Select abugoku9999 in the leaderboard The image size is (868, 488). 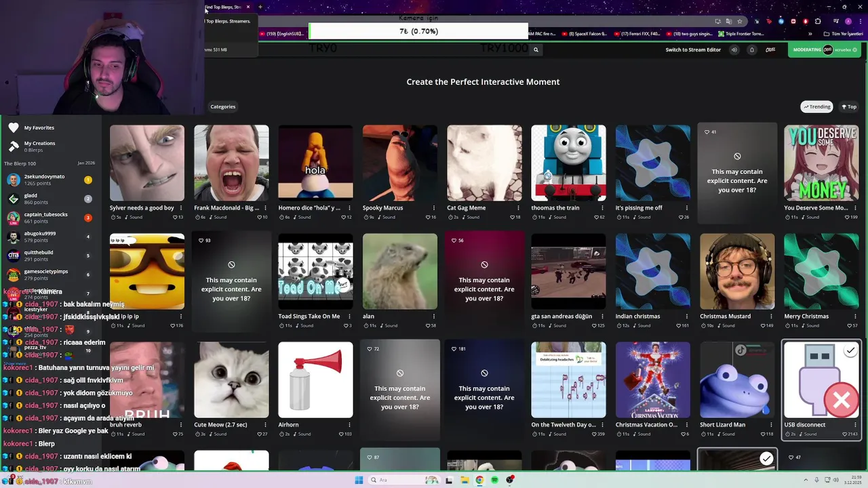[49, 237]
